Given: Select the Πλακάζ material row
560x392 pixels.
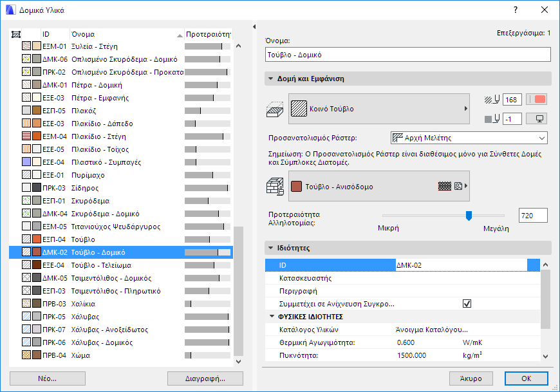Looking at the screenshot, I should point(121,111).
